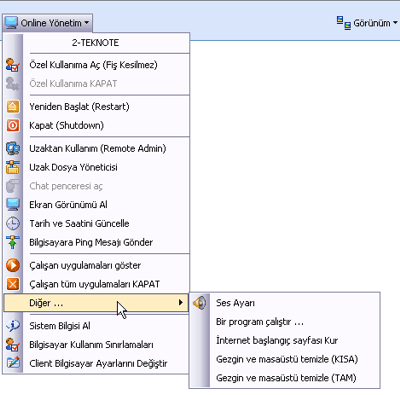The height and width of the screenshot is (395, 400).
Task: Open Uzak Dosya Yöneticisi
Action: coord(96,167)
